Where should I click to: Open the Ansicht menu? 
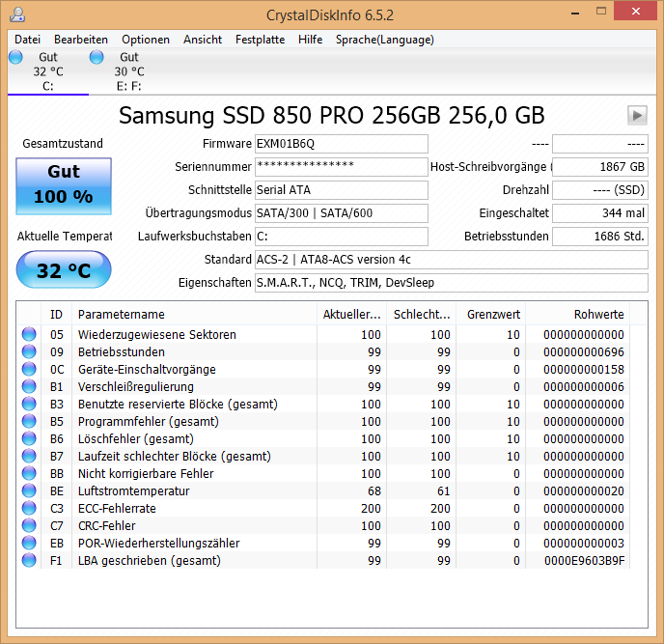click(x=203, y=40)
